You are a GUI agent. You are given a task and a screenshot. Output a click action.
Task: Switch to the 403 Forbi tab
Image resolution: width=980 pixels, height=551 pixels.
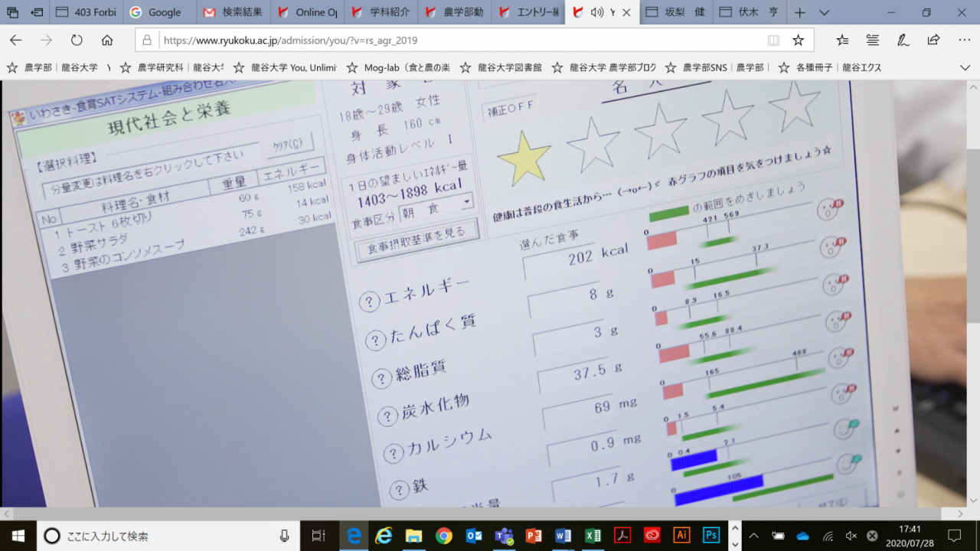(87, 12)
